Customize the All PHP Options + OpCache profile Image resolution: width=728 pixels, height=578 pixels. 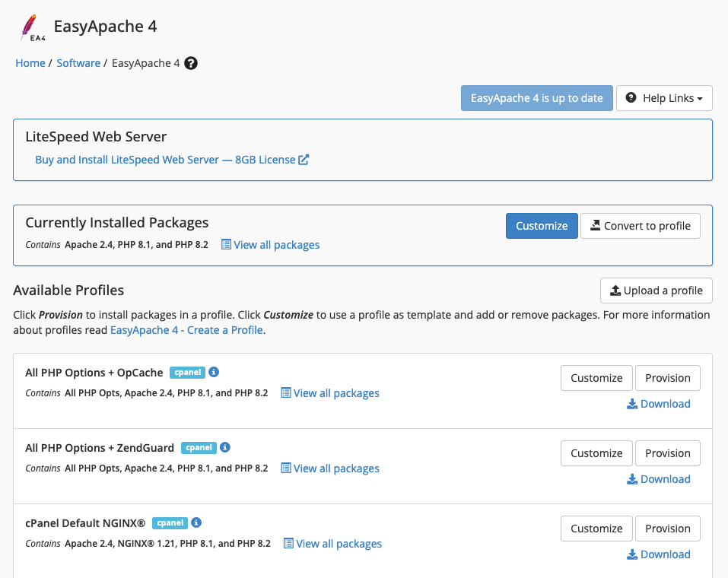(596, 378)
